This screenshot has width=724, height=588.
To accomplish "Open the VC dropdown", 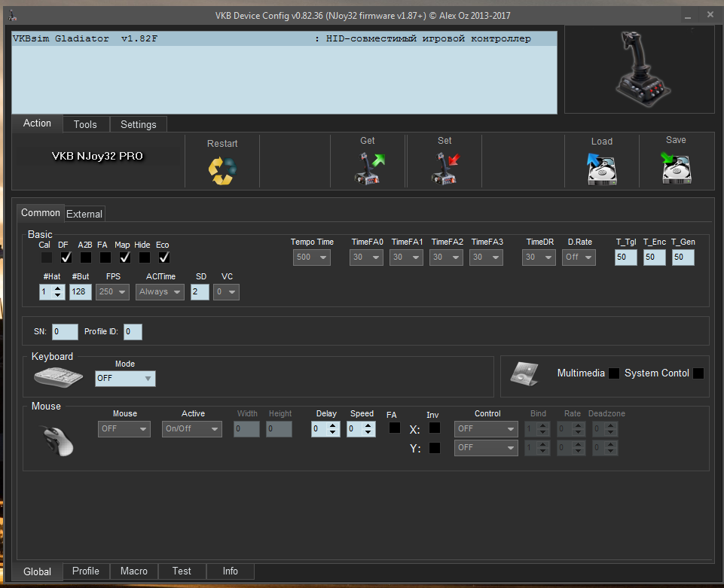I will pyautogui.click(x=226, y=292).
